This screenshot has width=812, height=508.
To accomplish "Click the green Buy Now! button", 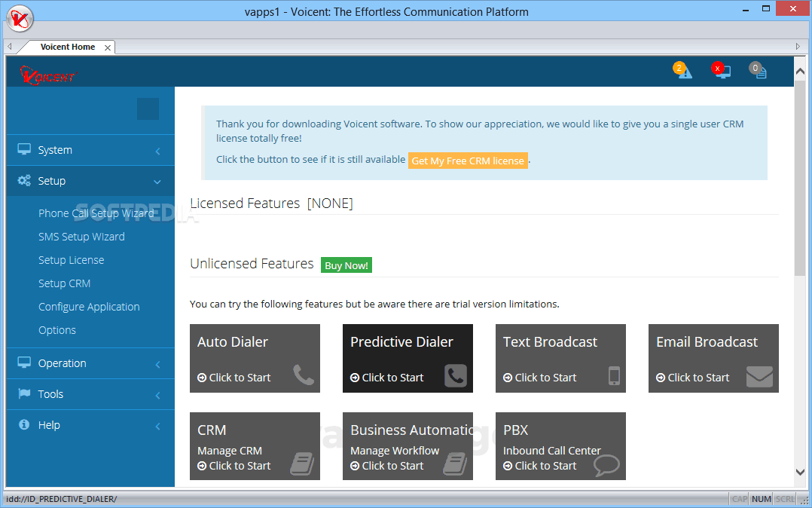I will [x=346, y=265].
